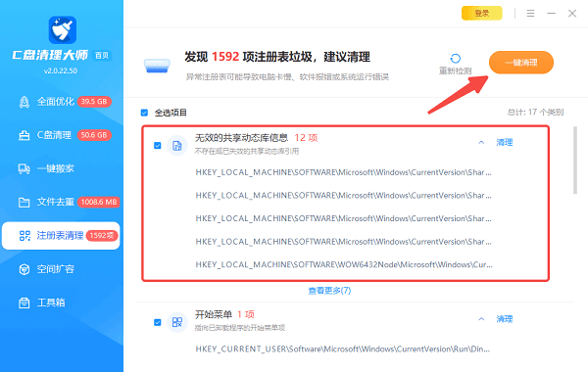Click the vertical scrollbar thumb
The height and width of the screenshot is (372, 588).
tap(575, 160)
